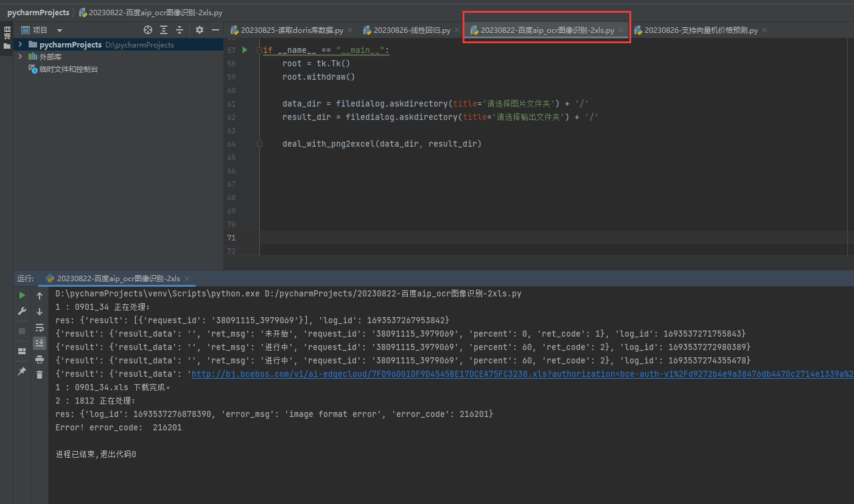This screenshot has width=854, height=504.
Task: Open the 项目 vertical side tool tab
Action: (7, 37)
